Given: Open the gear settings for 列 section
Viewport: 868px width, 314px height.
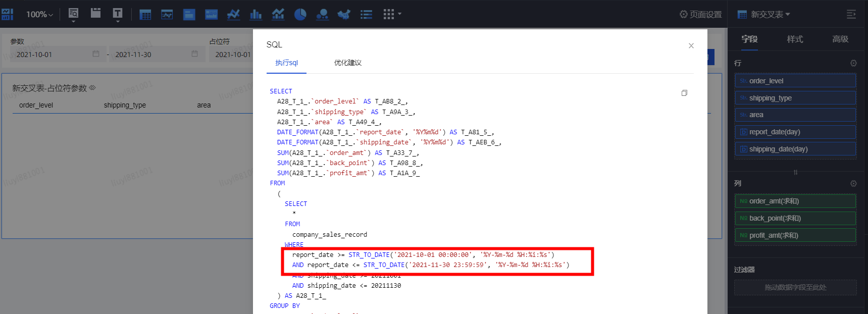Looking at the screenshot, I should point(853,183).
